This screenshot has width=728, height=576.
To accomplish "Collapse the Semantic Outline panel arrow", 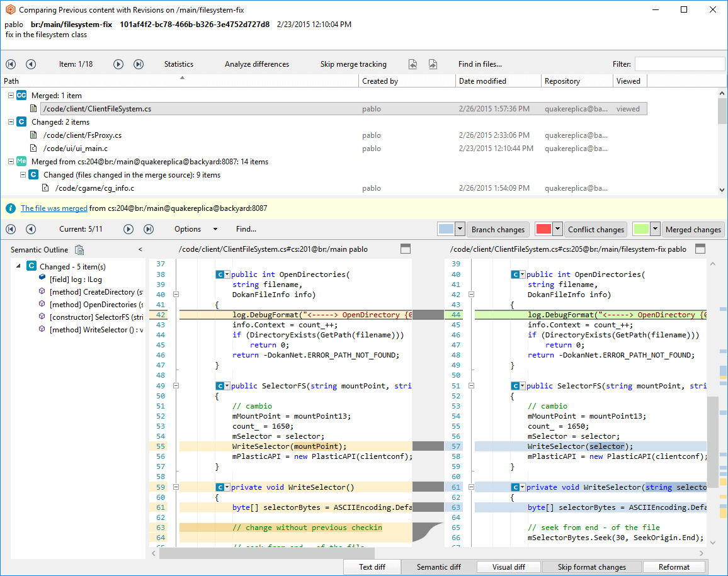I will coord(140,250).
